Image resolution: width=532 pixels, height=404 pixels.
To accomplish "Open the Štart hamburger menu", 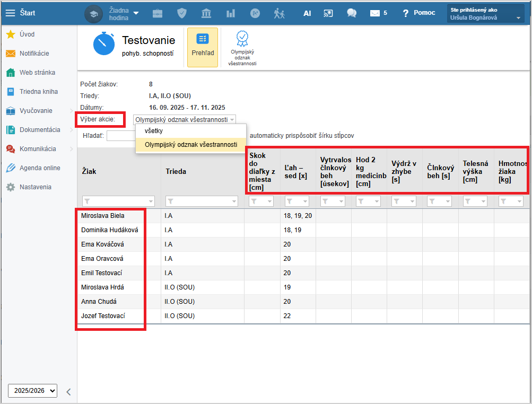I will [x=11, y=13].
